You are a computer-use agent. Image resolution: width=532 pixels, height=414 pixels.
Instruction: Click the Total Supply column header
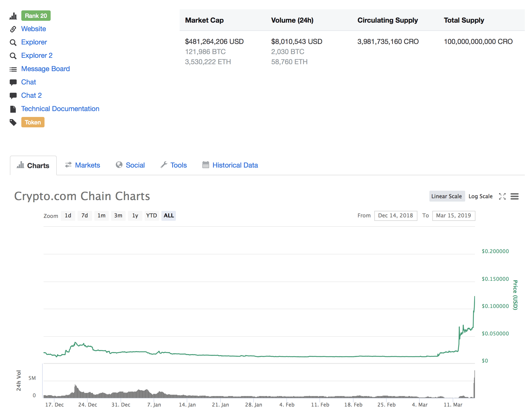(464, 20)
